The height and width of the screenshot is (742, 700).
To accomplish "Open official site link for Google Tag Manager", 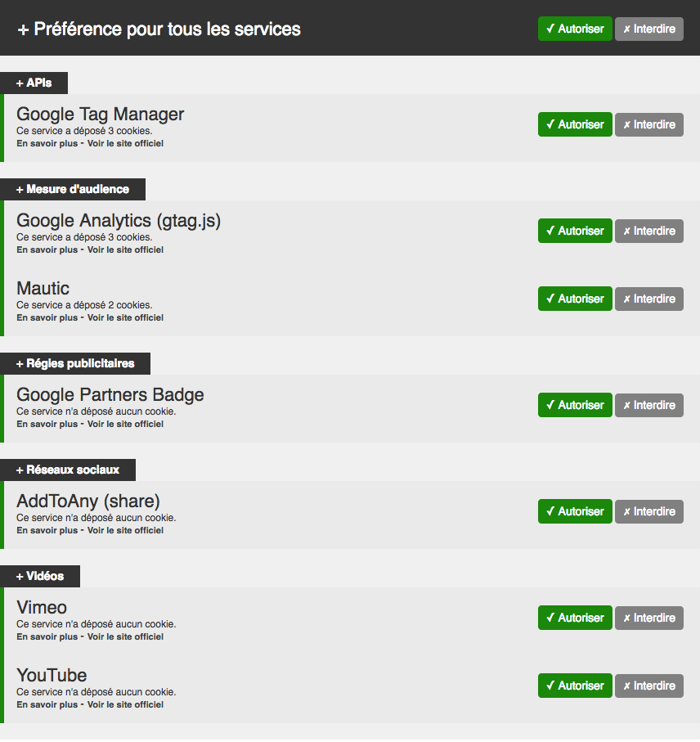I will click(125, 143).
